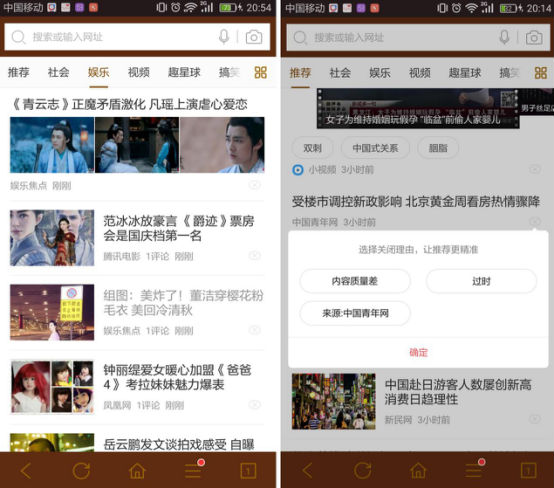Tap home icon in right screen toolbar
The image size is (554, 488).
418,471
